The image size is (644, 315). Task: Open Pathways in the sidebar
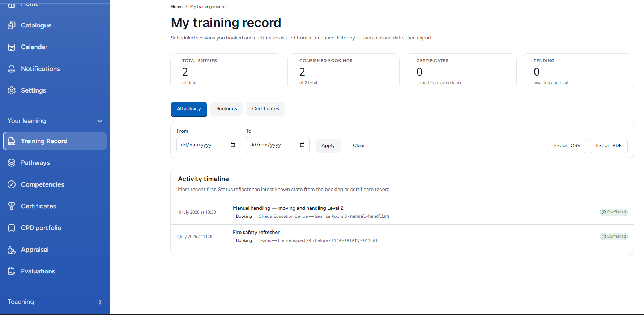point(55,163)
